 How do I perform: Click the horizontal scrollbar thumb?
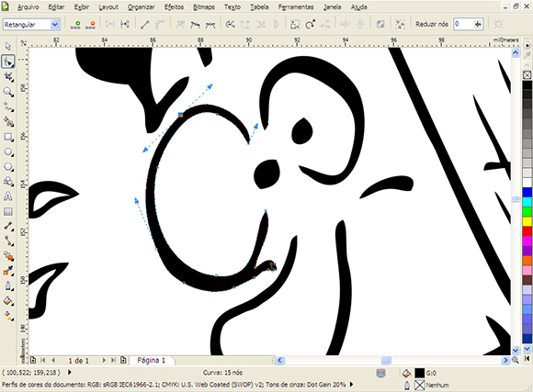click(386, 360)
